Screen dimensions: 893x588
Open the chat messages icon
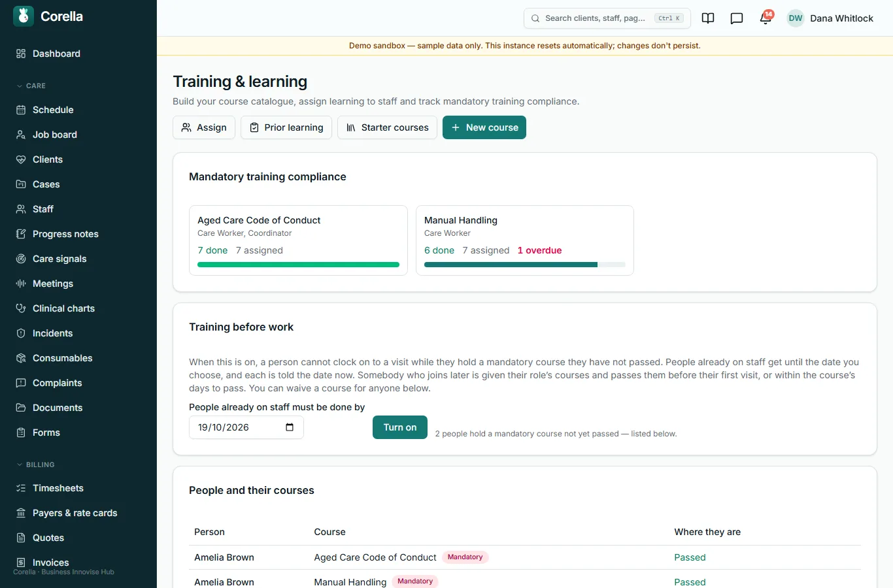737,18
